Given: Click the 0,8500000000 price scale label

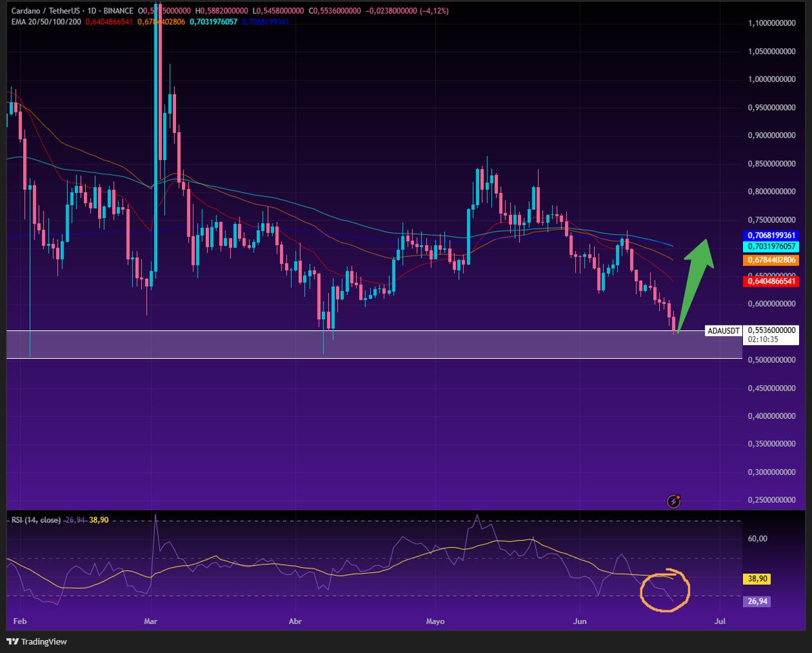Looking at the screenshot, I should tap(772, 164).
